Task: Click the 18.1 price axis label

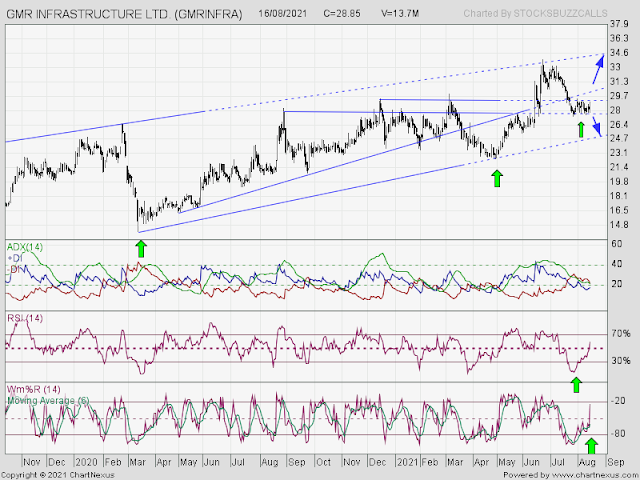Action: tap(619, 196)
